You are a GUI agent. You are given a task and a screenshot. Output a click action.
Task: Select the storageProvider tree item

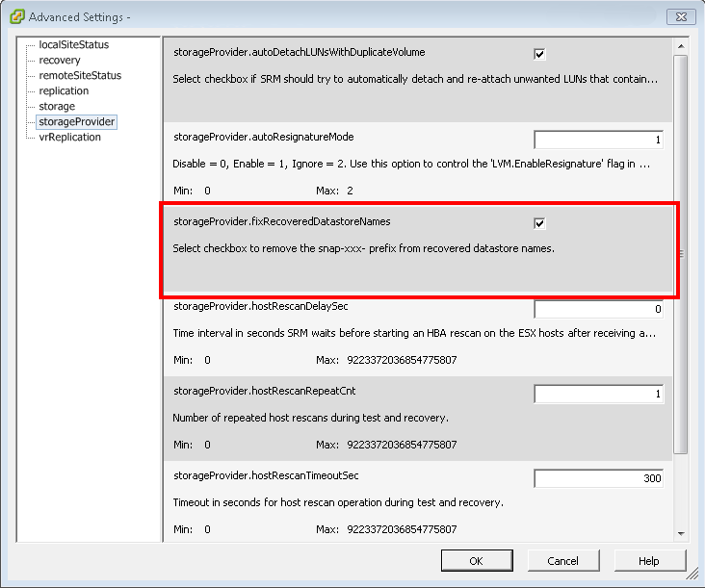point(76,121)
